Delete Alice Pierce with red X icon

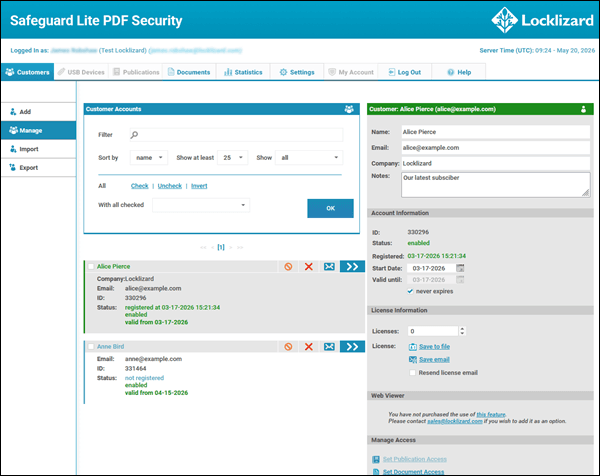308,267
